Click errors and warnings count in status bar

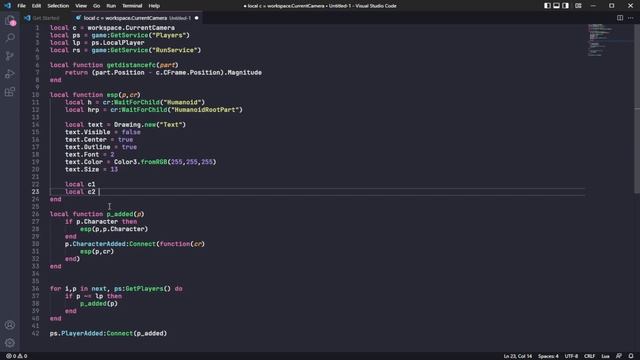click(16, 356)
